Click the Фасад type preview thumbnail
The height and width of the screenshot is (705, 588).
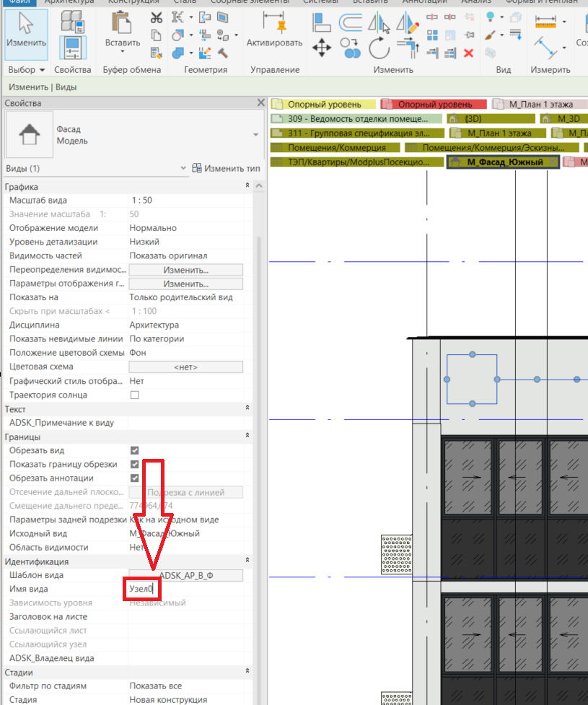(30, 134)
